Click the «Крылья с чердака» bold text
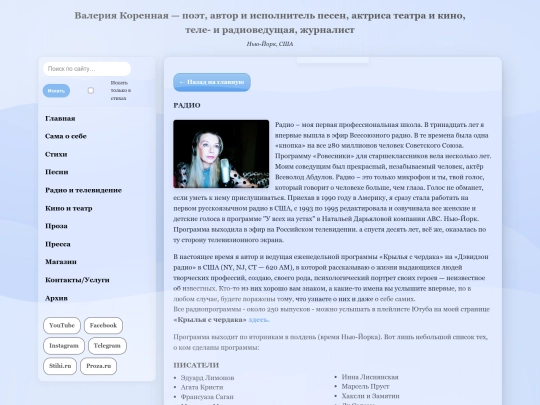This screenshot has height=405, width=540. [210, 320]
